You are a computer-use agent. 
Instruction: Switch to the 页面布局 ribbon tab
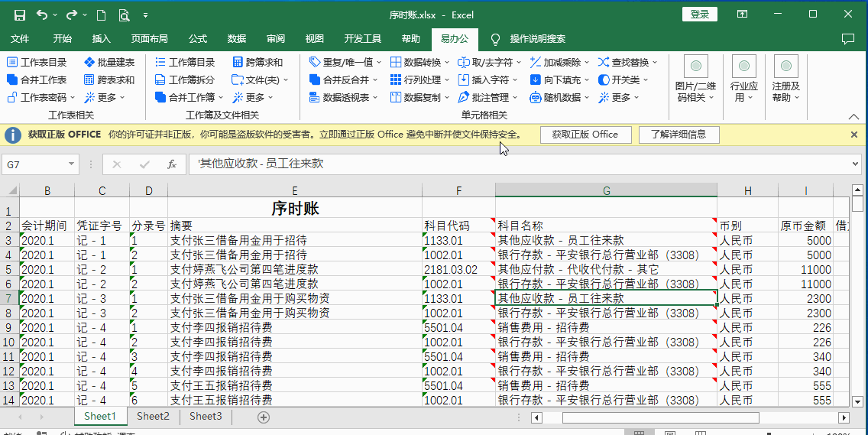(150, 39)
